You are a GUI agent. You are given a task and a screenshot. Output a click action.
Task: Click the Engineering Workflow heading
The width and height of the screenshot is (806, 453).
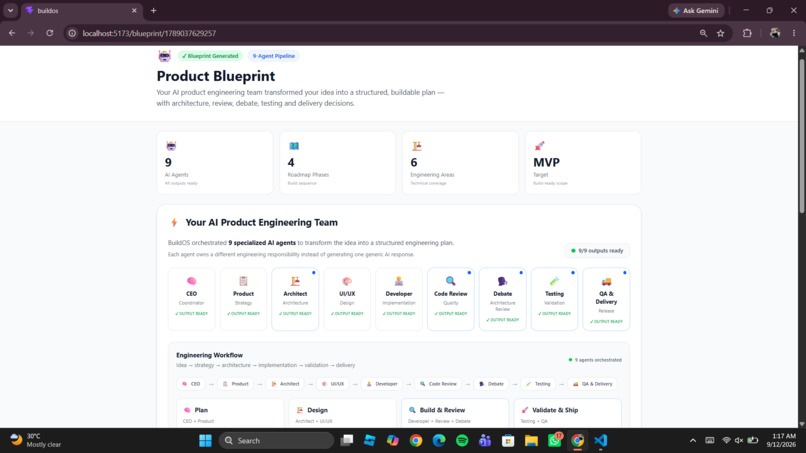(209, 355)
